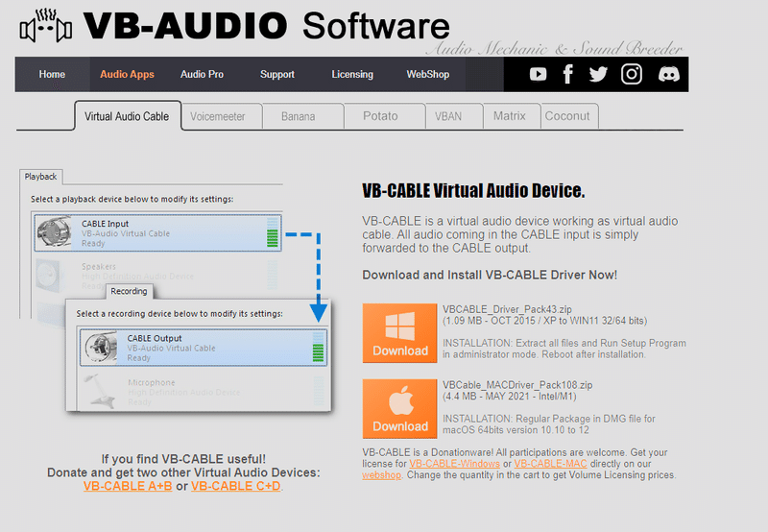Download the Mac VB-CABLE driver
The height and width of the screenshot is (532, 768).
click(x=399, y=408)
